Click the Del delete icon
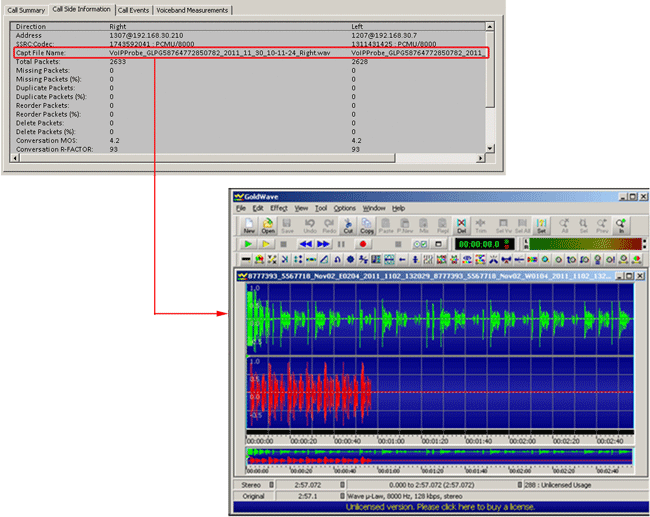This screenshot has width=650, height=517. (x=461, y=226)
